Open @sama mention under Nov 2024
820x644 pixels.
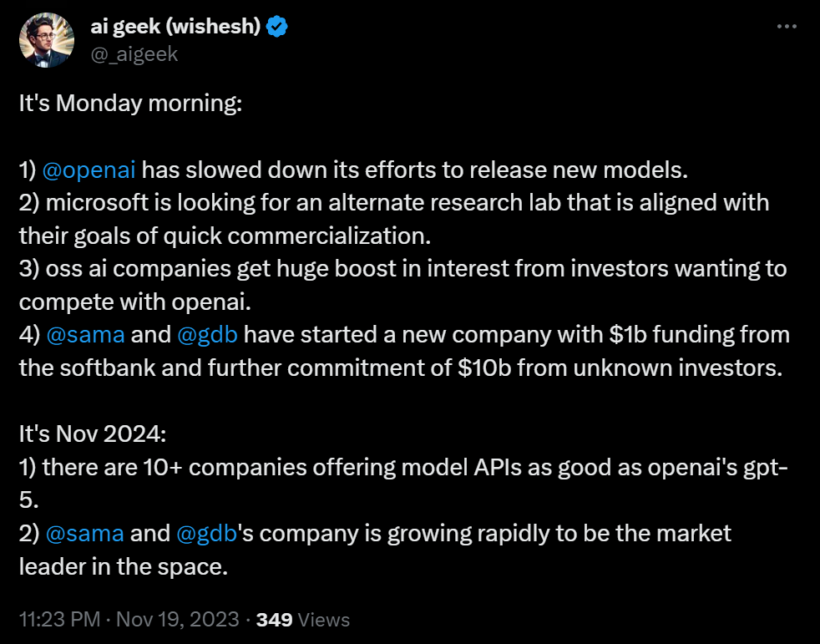(84, 534)
